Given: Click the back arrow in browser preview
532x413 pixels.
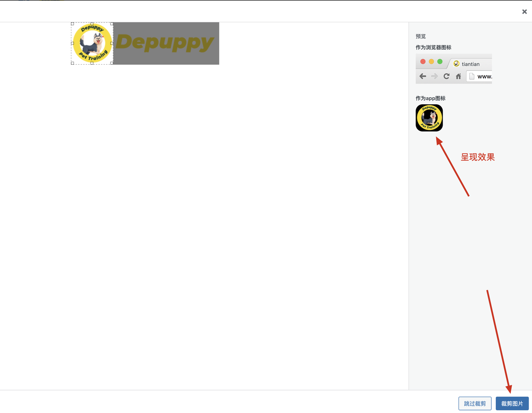Looking at the screenshot, I should coord(423,76).
